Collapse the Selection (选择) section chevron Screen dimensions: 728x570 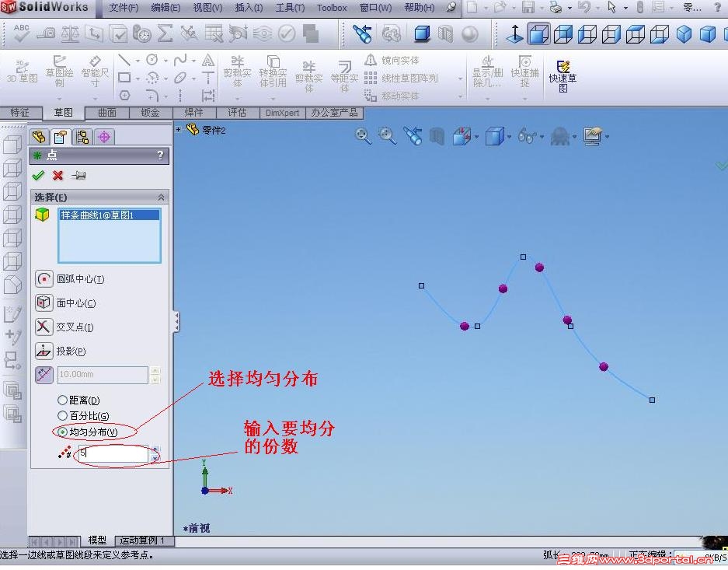pyautogui.click(x=161, y=198)
